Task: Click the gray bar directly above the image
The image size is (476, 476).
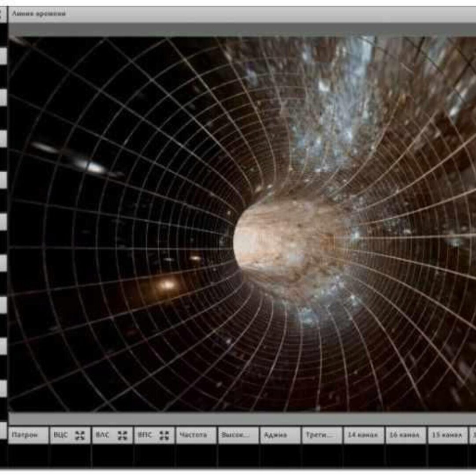Action: coord(242,30)
